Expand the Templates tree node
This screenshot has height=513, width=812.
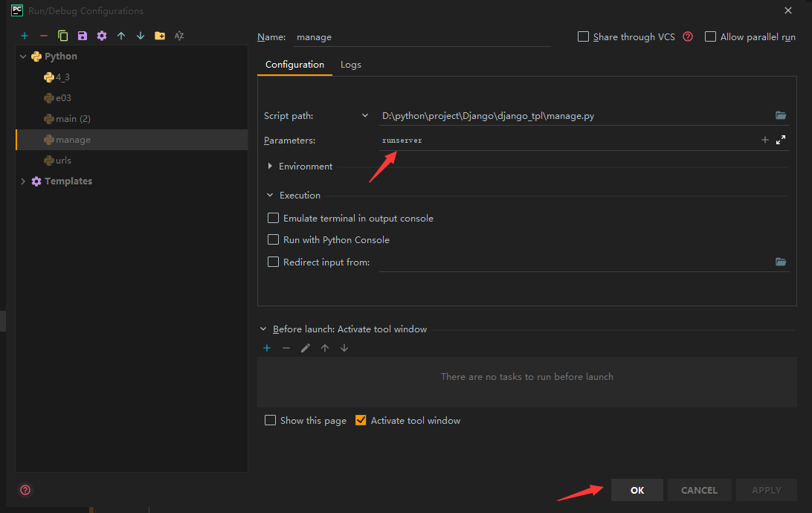pyautogui.click(x=23, y=181)
